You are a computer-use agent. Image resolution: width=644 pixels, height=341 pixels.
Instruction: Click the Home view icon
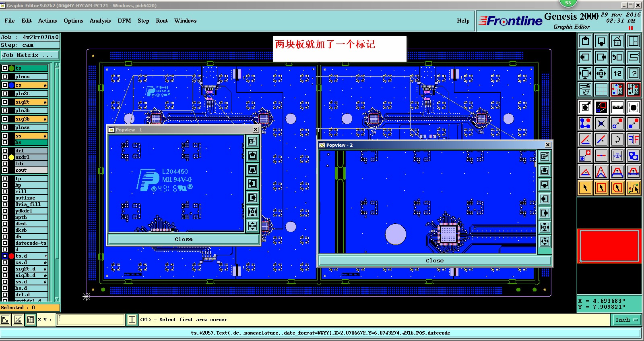point(617,41)
